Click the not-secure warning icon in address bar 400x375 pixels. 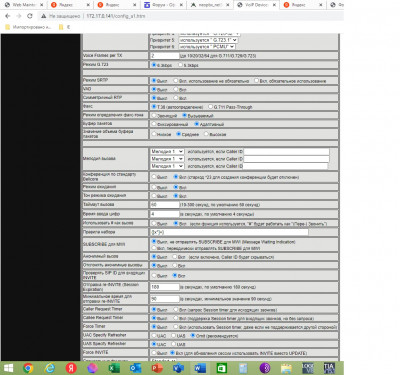[x=43, y=16]
